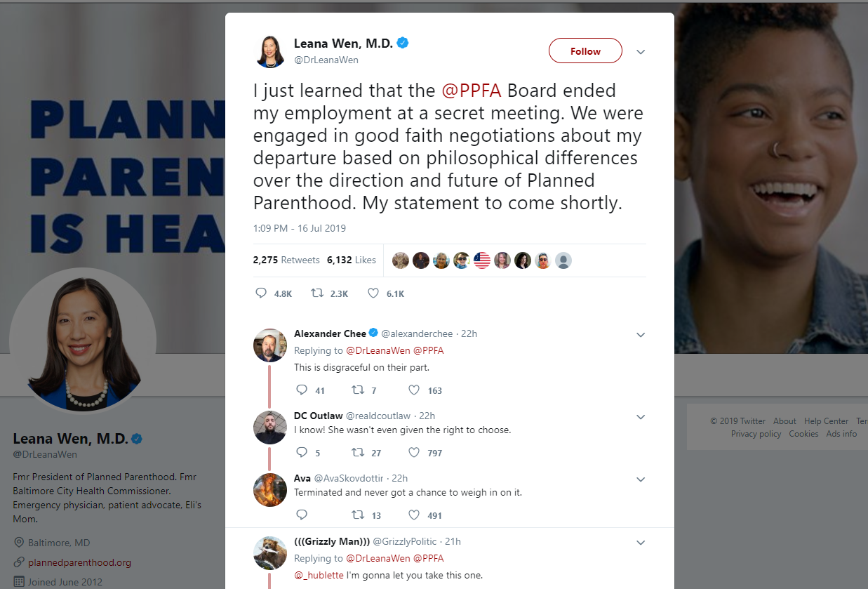
Task: Open the @PPFA mention in the tweet
Action: click(472, 91)
